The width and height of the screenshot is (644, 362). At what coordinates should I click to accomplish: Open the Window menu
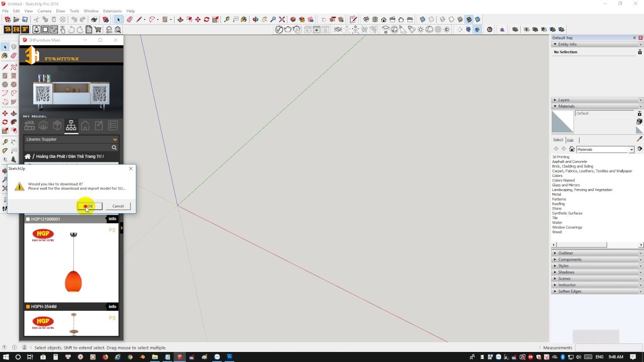click(x=91, y=11)
